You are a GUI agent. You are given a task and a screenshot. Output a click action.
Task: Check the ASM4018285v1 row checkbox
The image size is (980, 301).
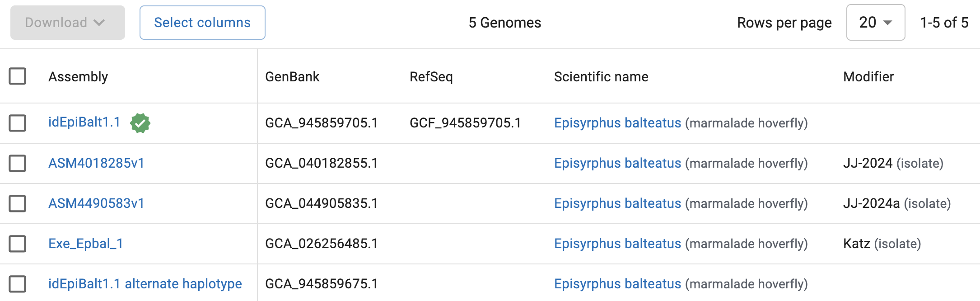tap(18, 163)
